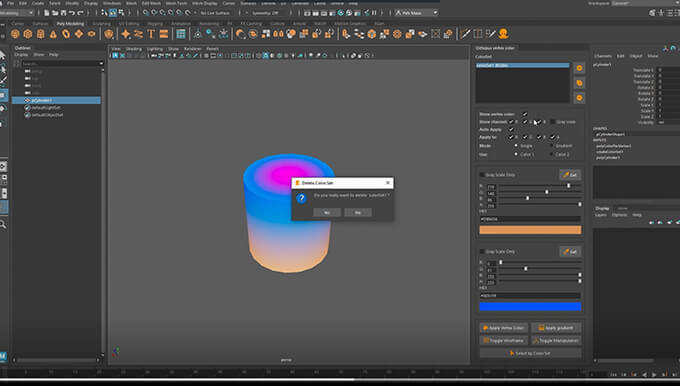Image resolution: width=680 pixels, height=386 pixels.
Task: Click the add color set icon
Action: pos(579,68)
